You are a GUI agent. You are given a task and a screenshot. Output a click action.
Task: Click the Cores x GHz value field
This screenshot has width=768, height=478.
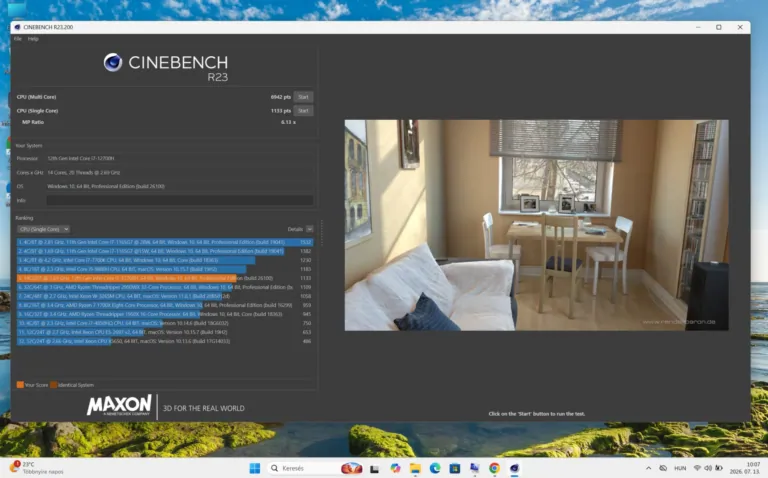(84, 172)
